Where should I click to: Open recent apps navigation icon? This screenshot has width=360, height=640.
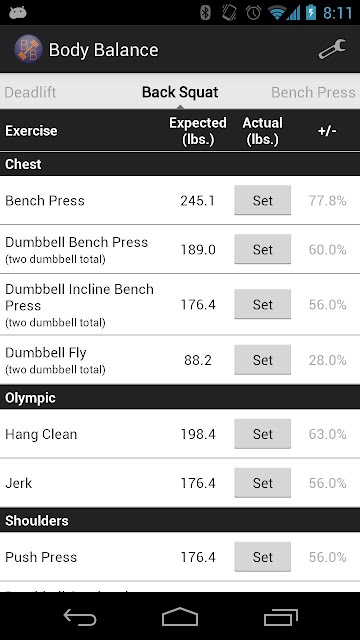pos(280,617)
